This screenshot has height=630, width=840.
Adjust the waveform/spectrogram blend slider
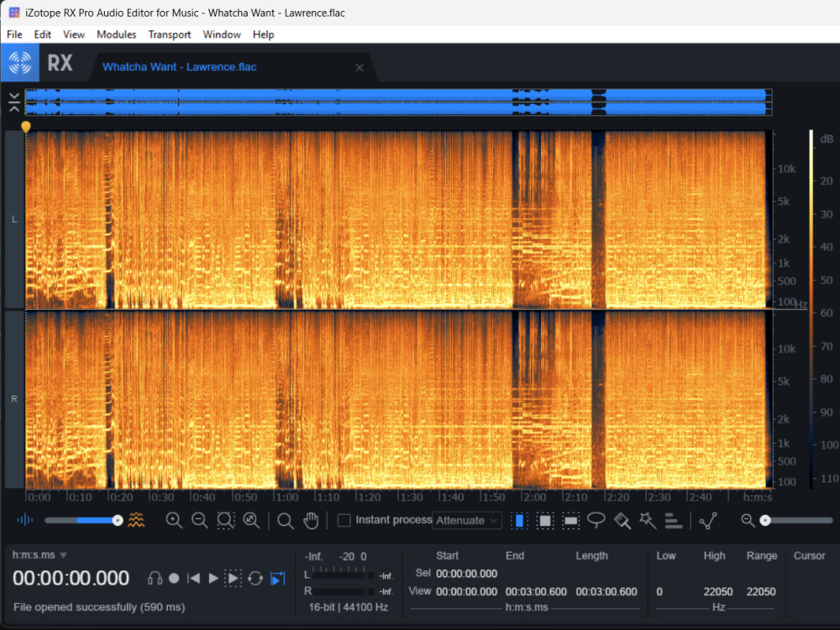pyautogui.click(x=83, y=520)
